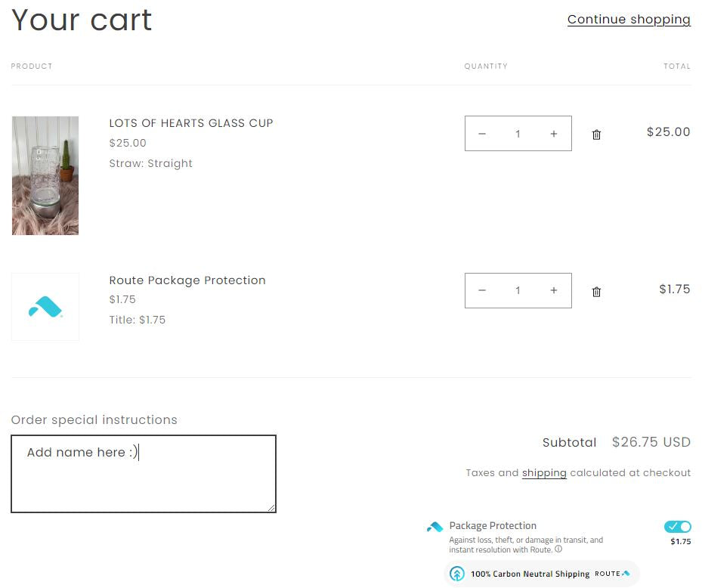Toggle off Package Protection switch
The width and height of the screenshot is (702, 588).
coord(677,527)
